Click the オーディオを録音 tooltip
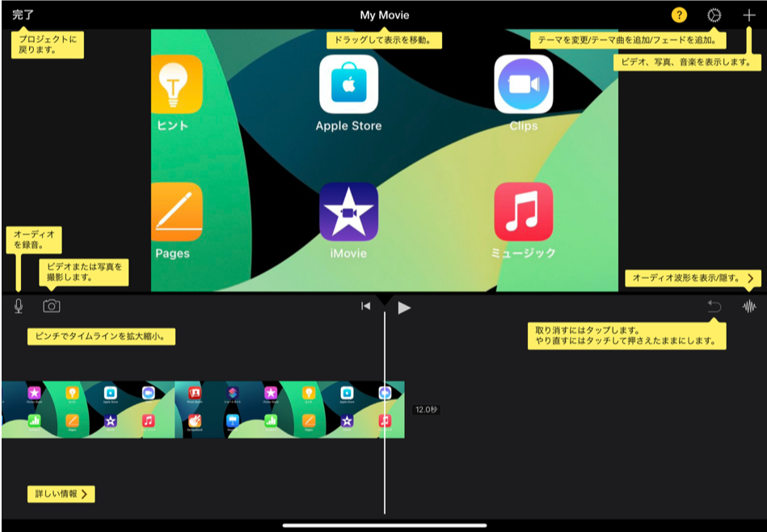Screen dimensions: 767x532 tap(34, 239)
